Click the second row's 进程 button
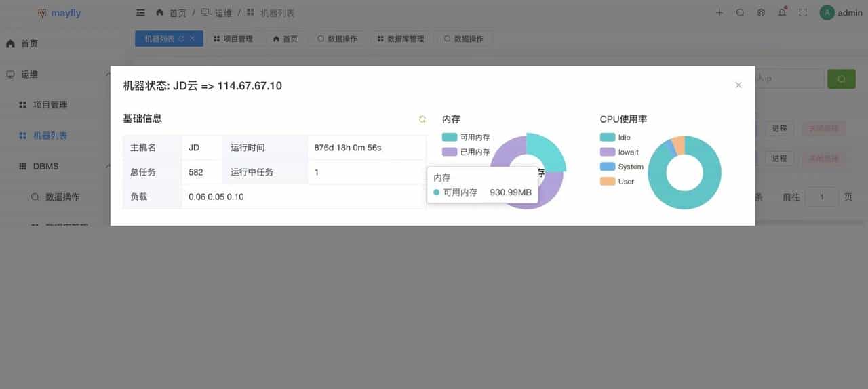The height and width of the screenshot is (389, 868). tap(780, 158)
